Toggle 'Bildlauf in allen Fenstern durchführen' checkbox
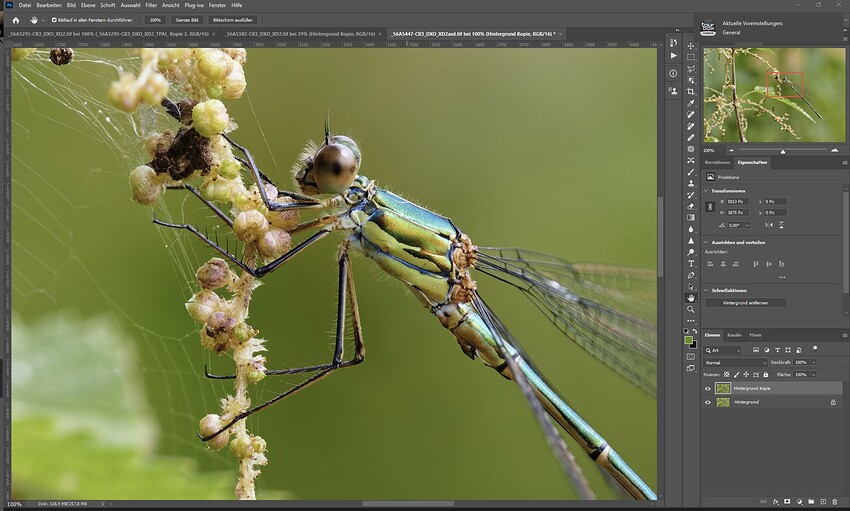850x511 pixels. pyautogui.click(x=54, y=20)
